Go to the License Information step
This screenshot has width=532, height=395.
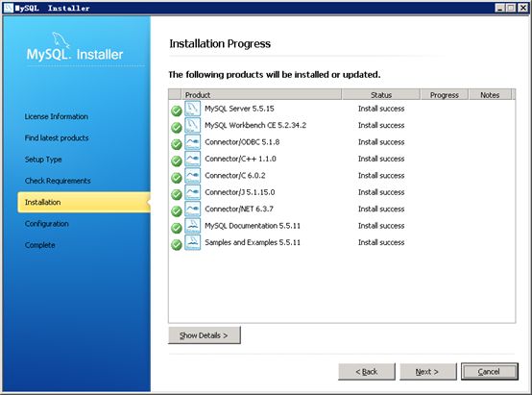[57, 116]
